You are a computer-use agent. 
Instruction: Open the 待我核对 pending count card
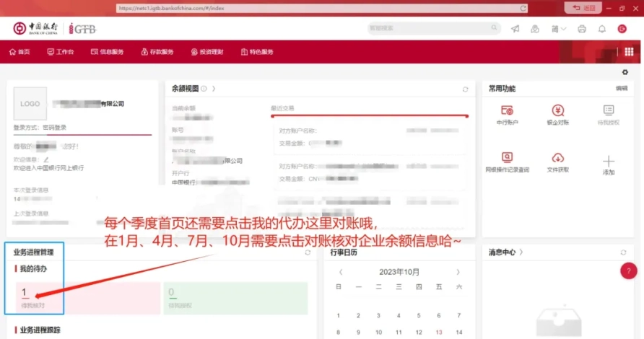(88, 299)
